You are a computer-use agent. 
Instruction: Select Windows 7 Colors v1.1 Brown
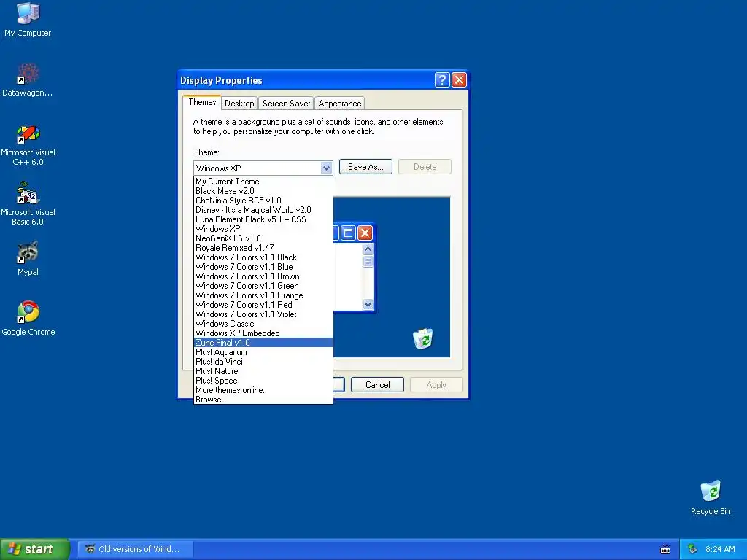pyautogui.click(x=263, y=276)
